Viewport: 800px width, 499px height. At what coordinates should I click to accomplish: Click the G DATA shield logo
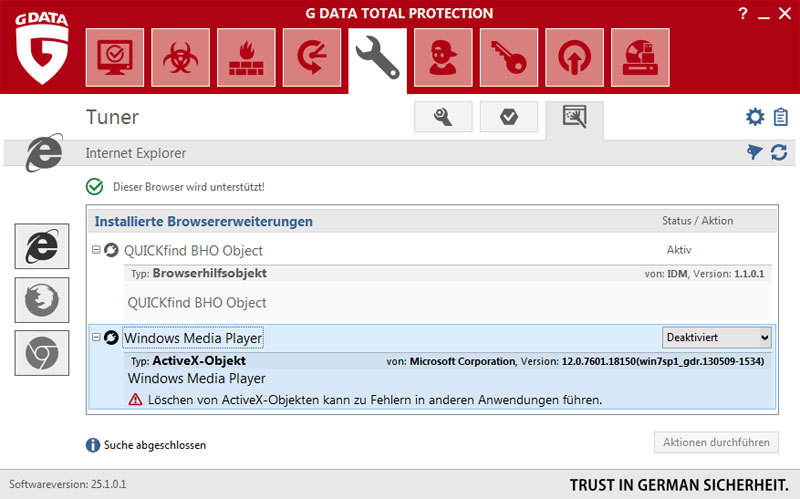[x=41, y=49]
